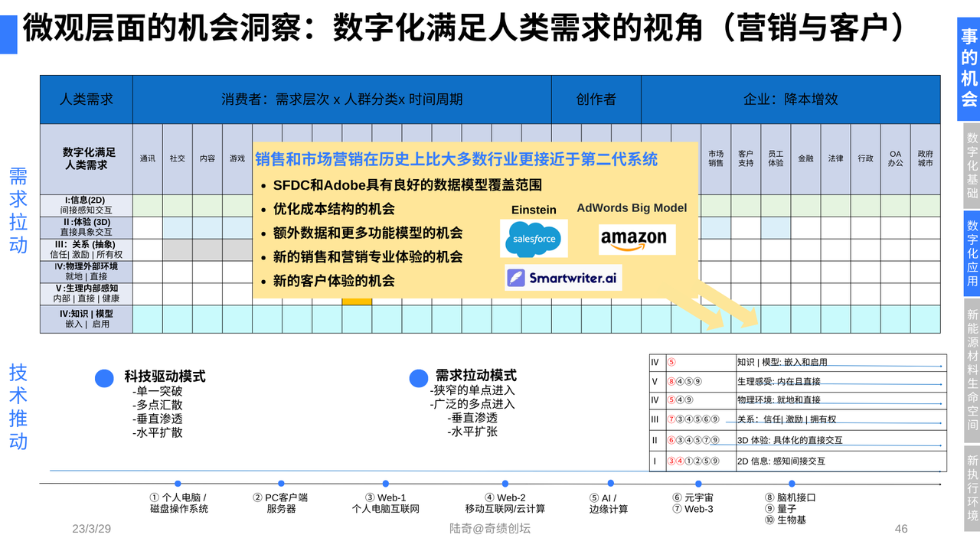Click blue circle beside 需求拉动模式
Screen dimensions: 980x551
[418, 378]
